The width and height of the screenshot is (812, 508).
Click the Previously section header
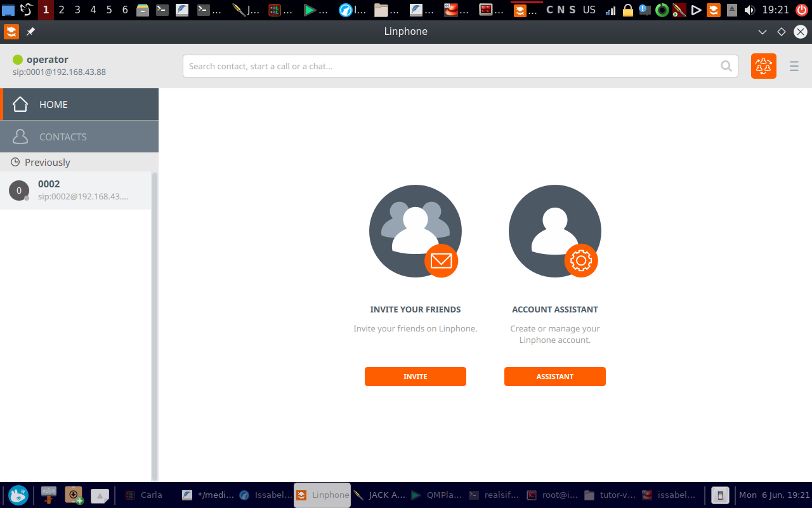(x=79, y=162)
